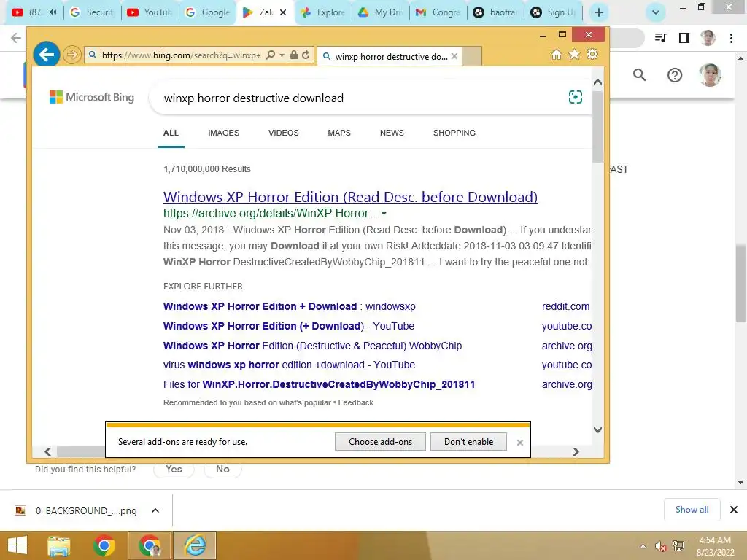747x560 pixels.
Task: Switch to the SHOPPING search tab
Action: point(454,133)
